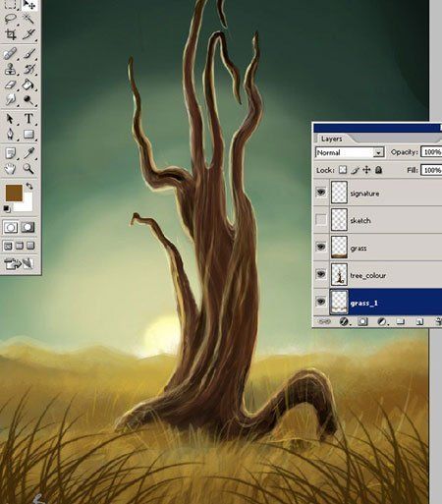Lock transparent pixels of layer

coord(343,170)
